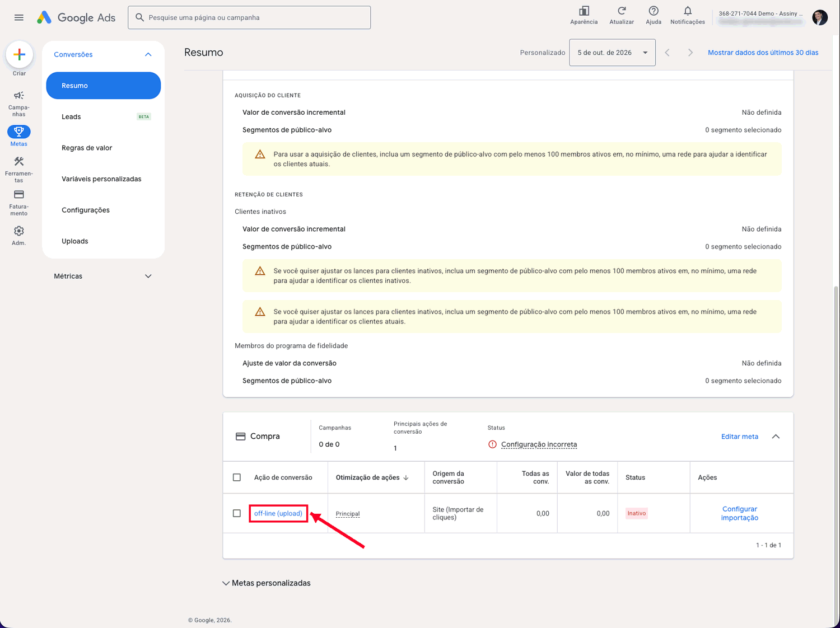Click the Google Ads logo

pyautogui.click(x=76, y=17)
